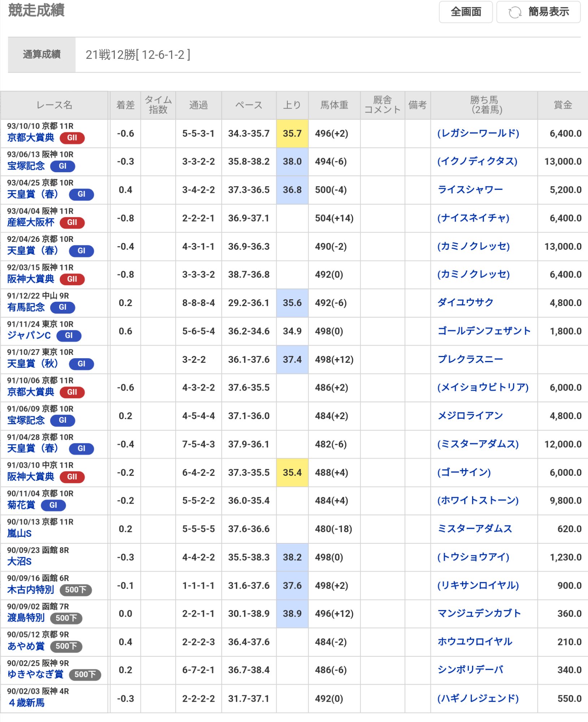Viewport: 588px width, 722px height.
Task: Open the ４歳新馬 debut race link
Action: (x=26, y=703)
